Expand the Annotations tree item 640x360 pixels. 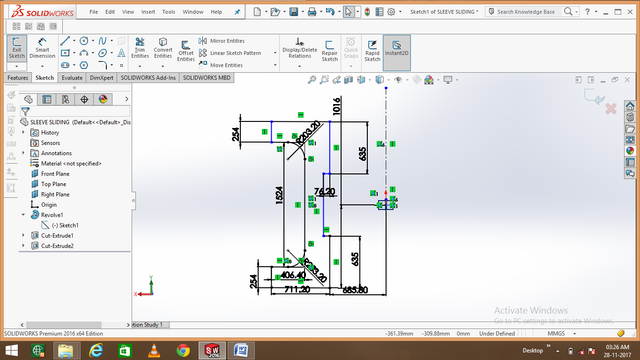click(23, 153)
